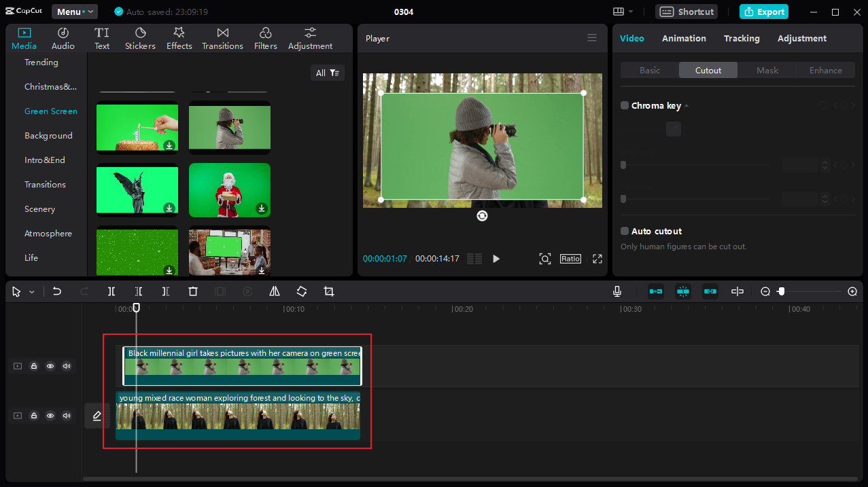The height and width of the screenshot is (487, 868).
Task: Collapse the Chroma key section arrow
Action: click(x=687, y=106)
